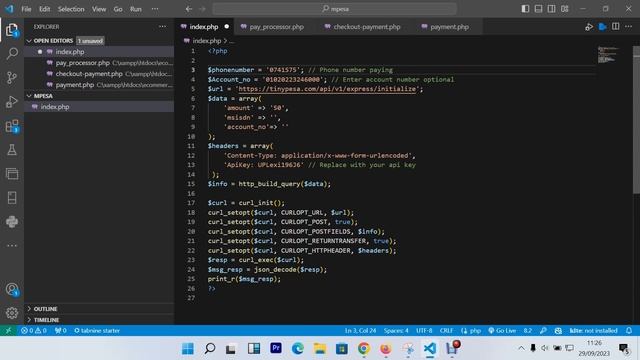This screenshot has width=640, height=360.
Task: Open Adobe Premiere Pro from taskbar
Action: (276, 348)
